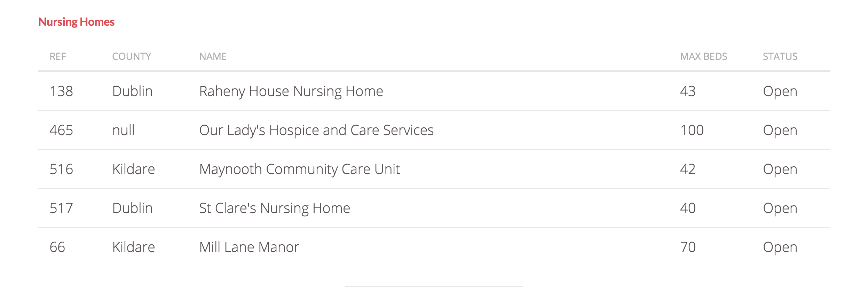The height and width of the screenshot is (307, 868).
Task: Click the Nursing Homes heading
Action: point(76,22)
